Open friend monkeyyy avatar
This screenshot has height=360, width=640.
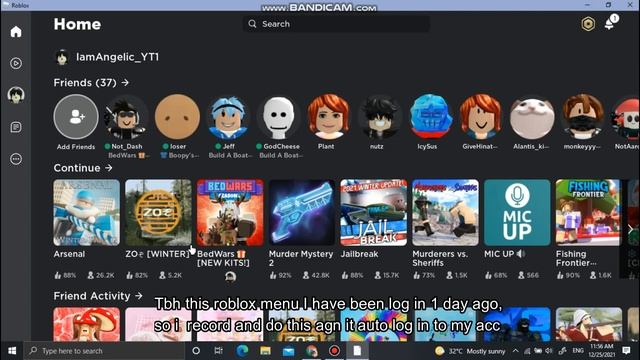[x=582, y=117]
